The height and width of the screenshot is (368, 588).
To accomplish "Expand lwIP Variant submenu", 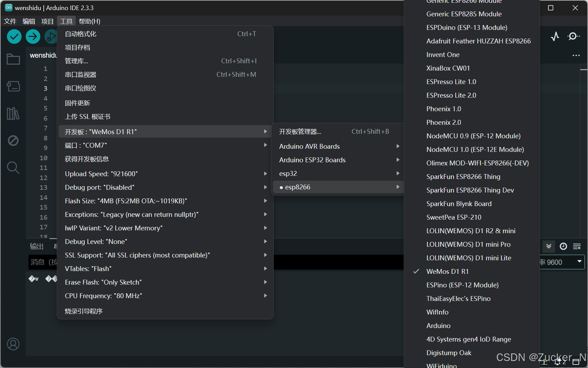I will tap(165, 228).
